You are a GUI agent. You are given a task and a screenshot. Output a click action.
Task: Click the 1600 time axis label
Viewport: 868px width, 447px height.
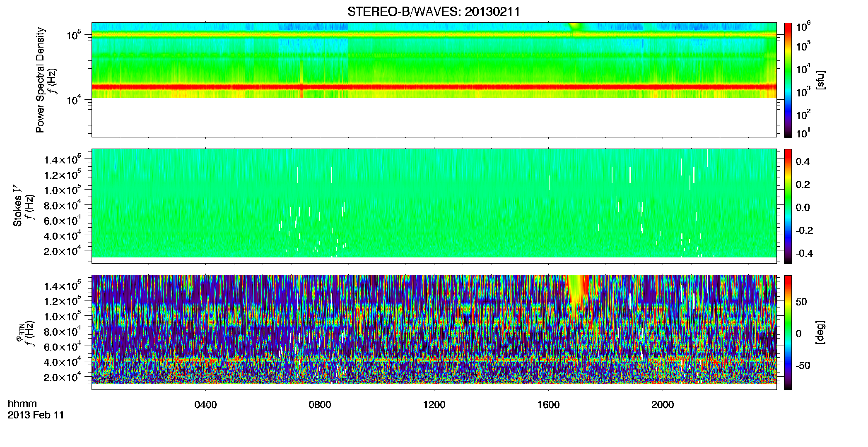(x=548, y=405)
